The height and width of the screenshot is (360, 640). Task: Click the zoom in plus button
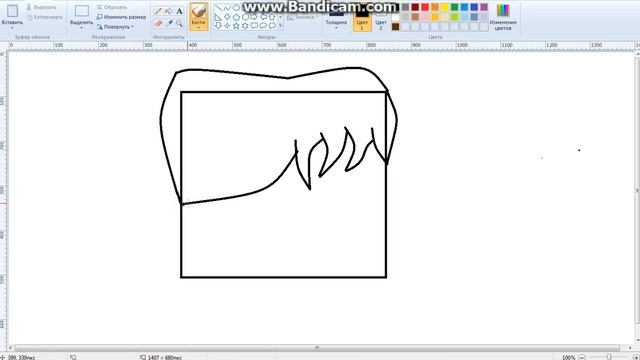[636, 357]
